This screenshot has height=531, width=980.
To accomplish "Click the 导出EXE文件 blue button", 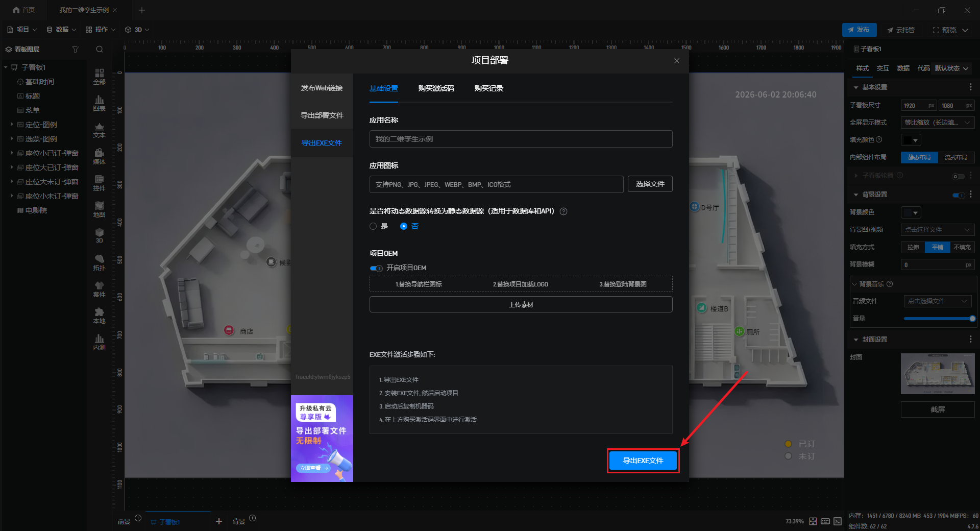I will click(x=643, y=461).
